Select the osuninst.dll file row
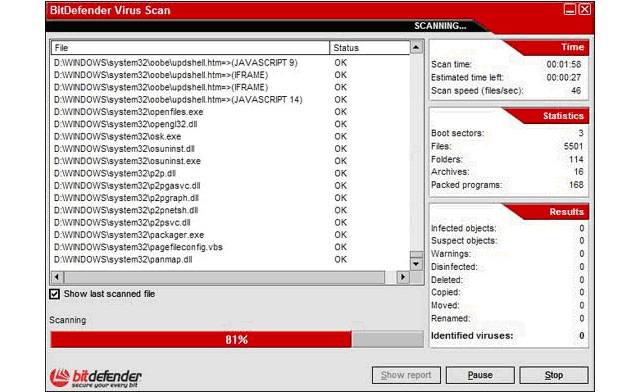This screenshot has width=640, height=392. coord(231,149)
